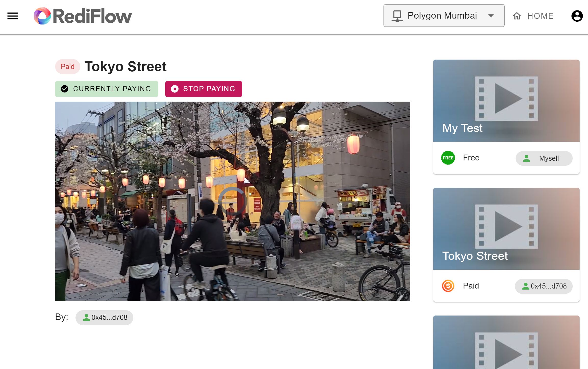588x369 pixels.
Task: Click the Tokyo Street heading text
Action: (x=125, y=66)
